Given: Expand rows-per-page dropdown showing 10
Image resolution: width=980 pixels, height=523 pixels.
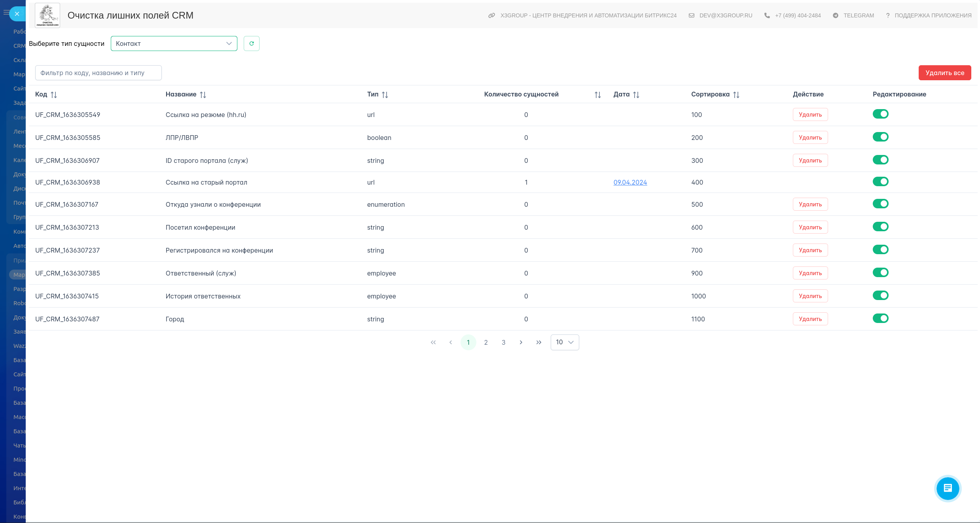Looking at the screenshot, I should point(565,342).
